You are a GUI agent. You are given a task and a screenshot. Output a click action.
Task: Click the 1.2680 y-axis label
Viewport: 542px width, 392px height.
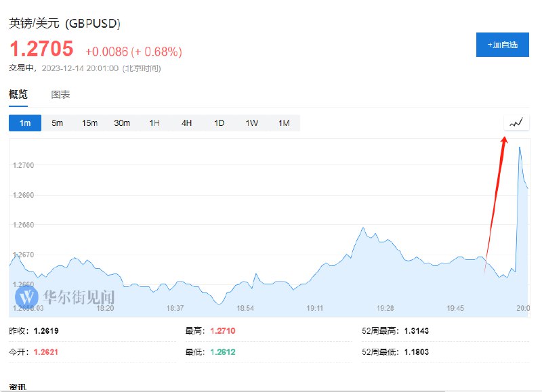coord(24,225)
